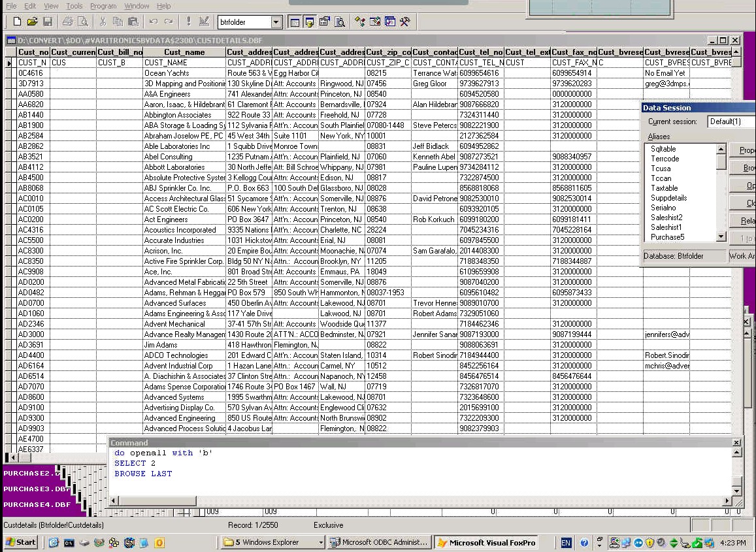Viewport: 756px width, 552px height.
Task: Click the Run exclamation mark icon
Action: coord(189,22)
